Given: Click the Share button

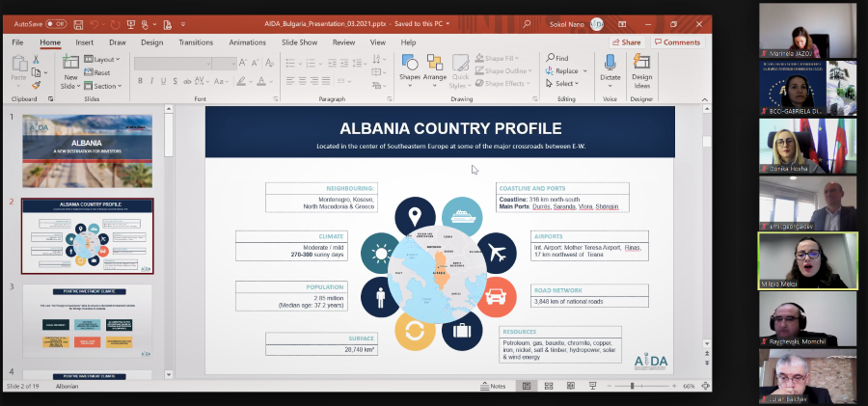Looking at the screenshot, I should pyautogui.click(x=627, y=42).
